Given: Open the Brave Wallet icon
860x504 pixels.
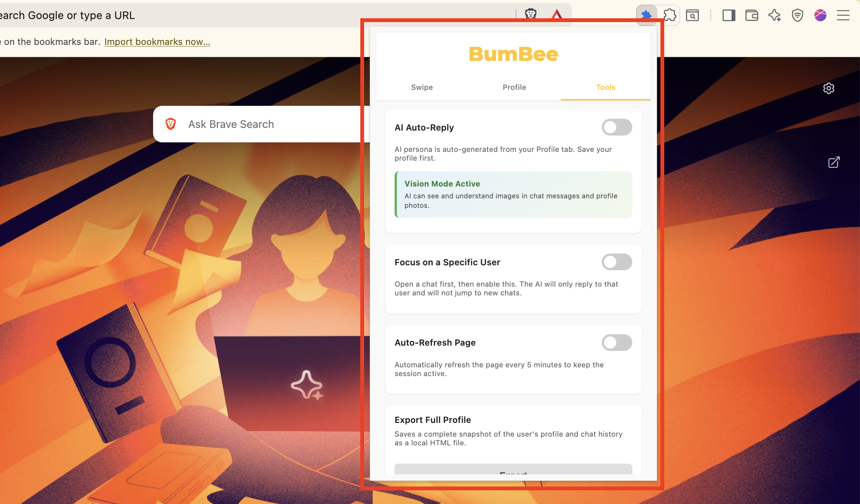Looking at the screenshot, I should pyautogui.click(x=752, y=15).
